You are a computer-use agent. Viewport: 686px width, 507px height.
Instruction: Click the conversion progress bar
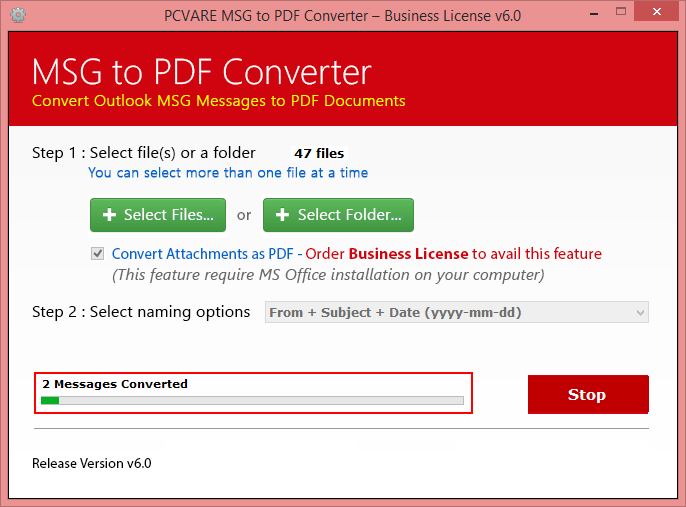pos(252,400)
